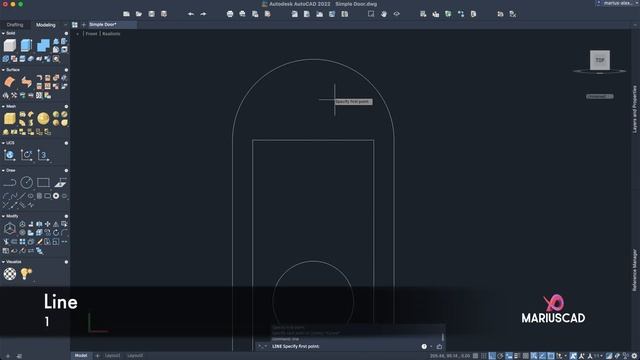The height and width of the screenshot is (360, 640).
Task: Select the Mesh Box tool
Action: tap(10, 118)
